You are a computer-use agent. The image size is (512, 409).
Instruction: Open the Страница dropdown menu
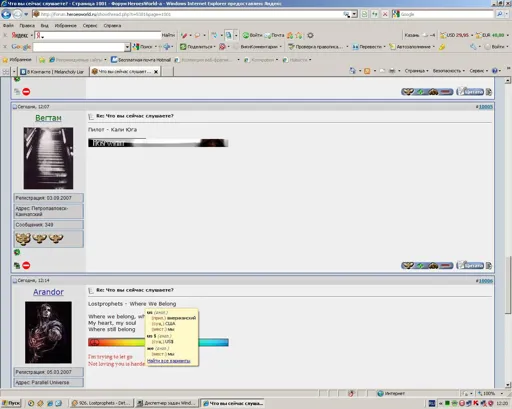[417, 71]
